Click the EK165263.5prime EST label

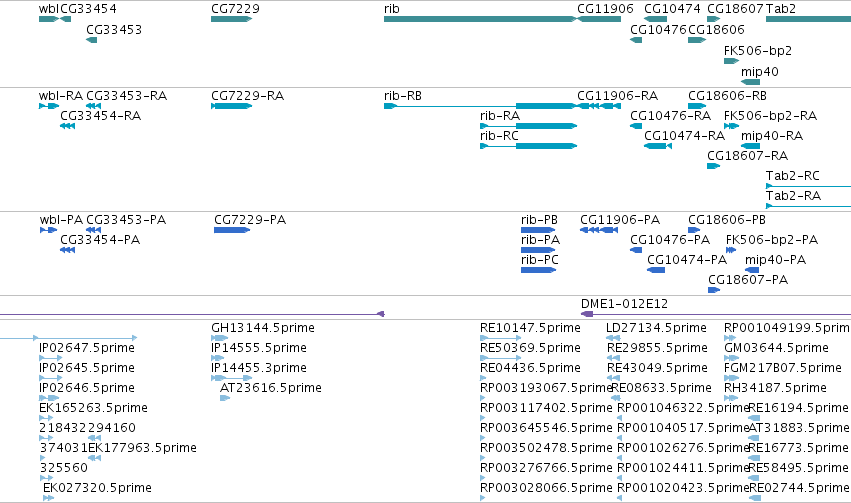93,409
